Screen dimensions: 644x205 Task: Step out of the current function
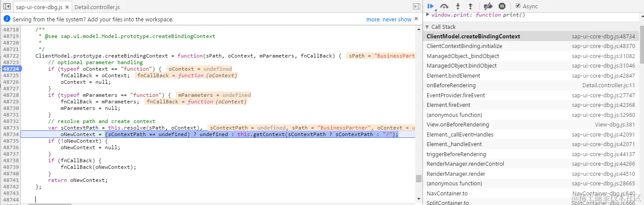(x=470, y=6)
